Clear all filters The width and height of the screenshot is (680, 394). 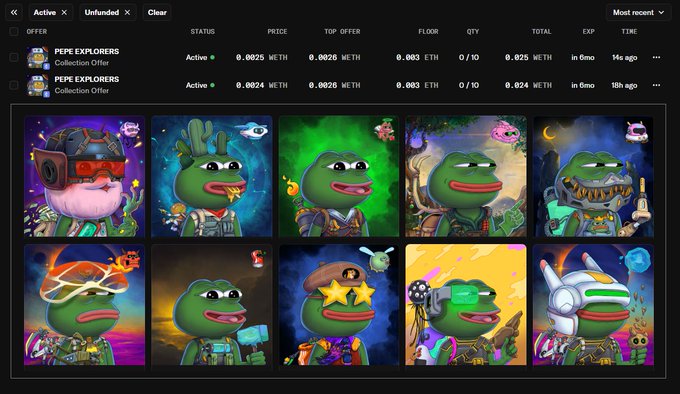157,13
